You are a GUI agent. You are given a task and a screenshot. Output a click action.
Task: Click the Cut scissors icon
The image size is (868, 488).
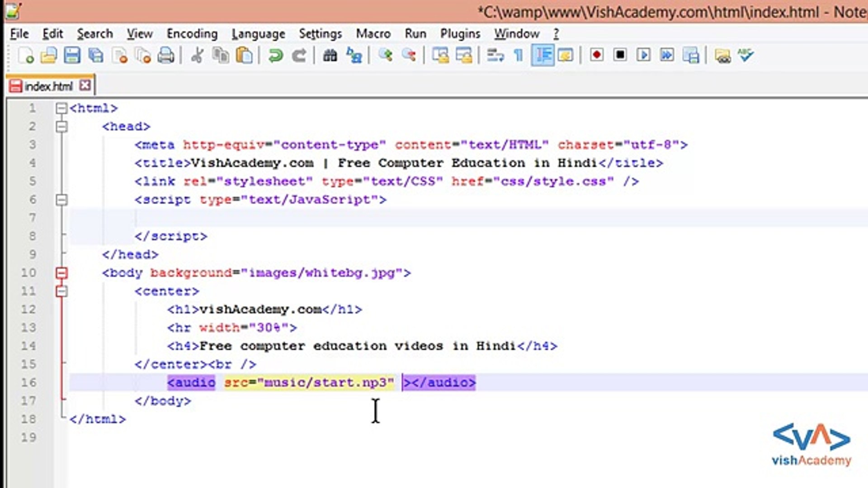197,56
